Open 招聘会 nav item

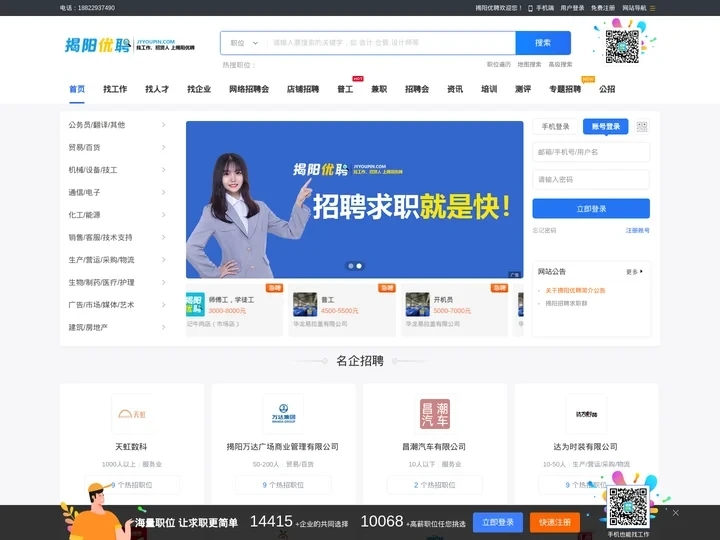(417, 89)
